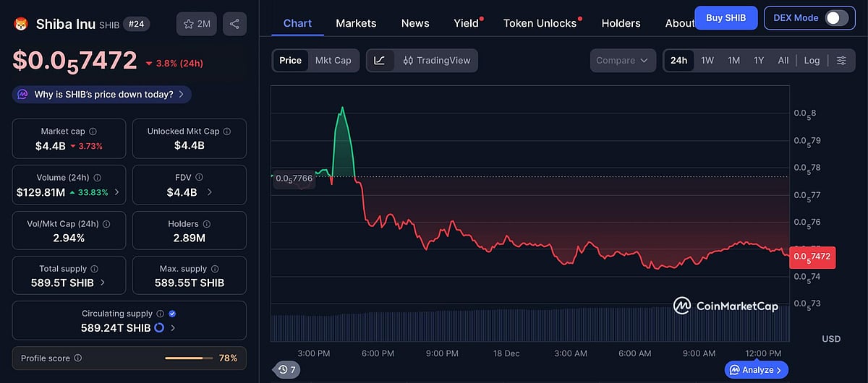This screenshot has width=868, height=383.
Task: Open the history badge showing 7
Action: [287, 370]
